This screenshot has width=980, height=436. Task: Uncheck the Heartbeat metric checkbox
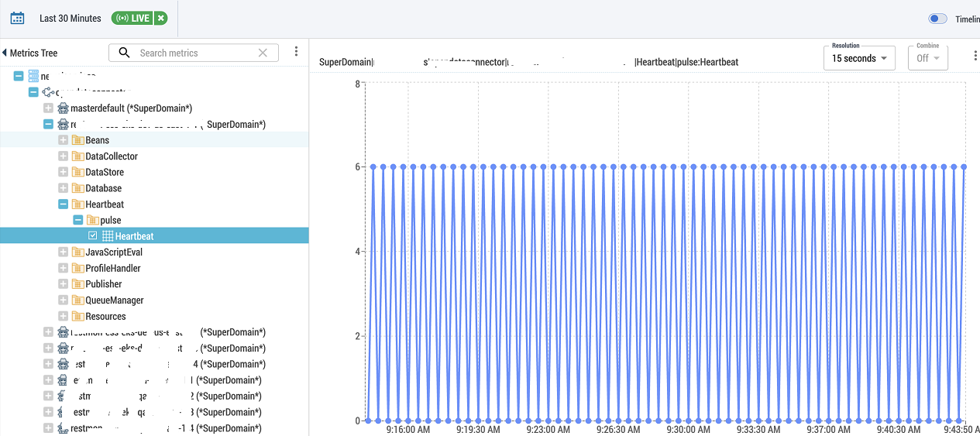point(93,236)
